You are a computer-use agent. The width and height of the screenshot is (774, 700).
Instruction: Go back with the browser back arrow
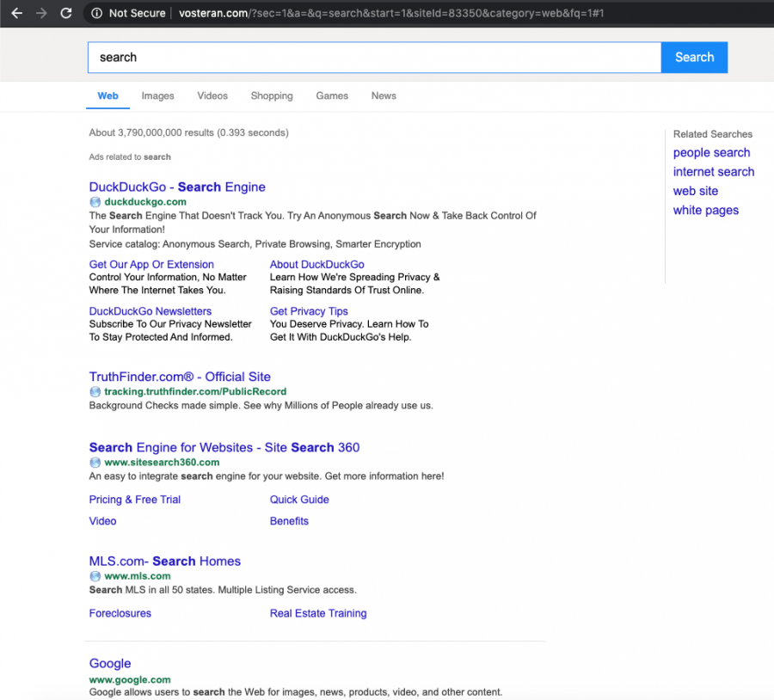[17, 13]
